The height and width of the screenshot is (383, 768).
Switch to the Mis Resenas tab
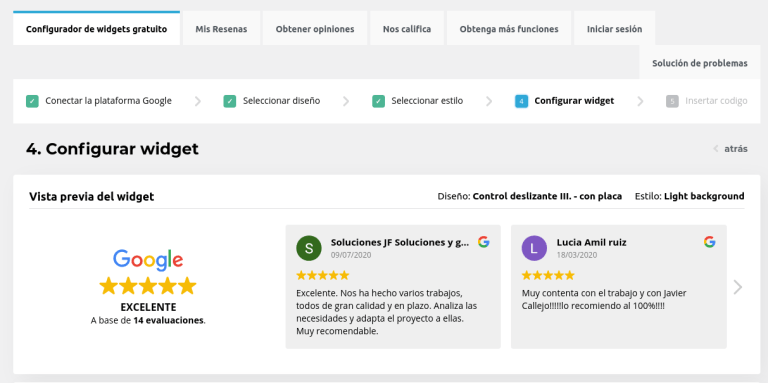point(221,29)
